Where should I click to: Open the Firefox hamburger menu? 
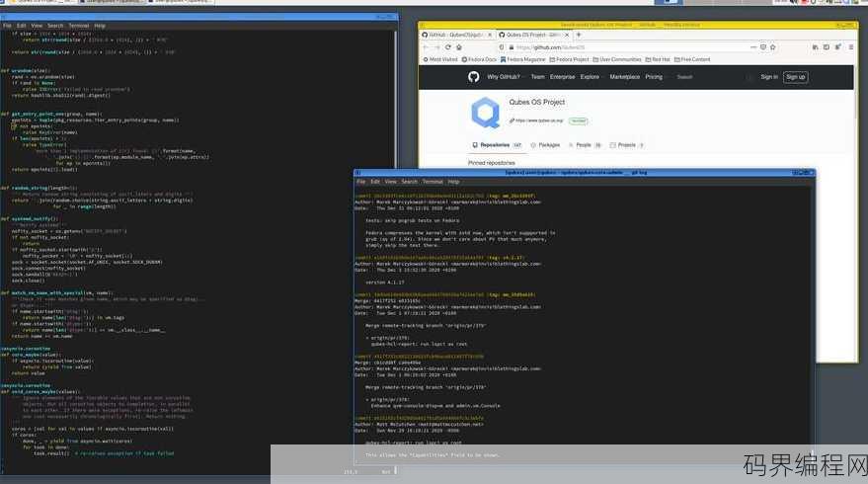pyautogui.click(x=851, y=47)
